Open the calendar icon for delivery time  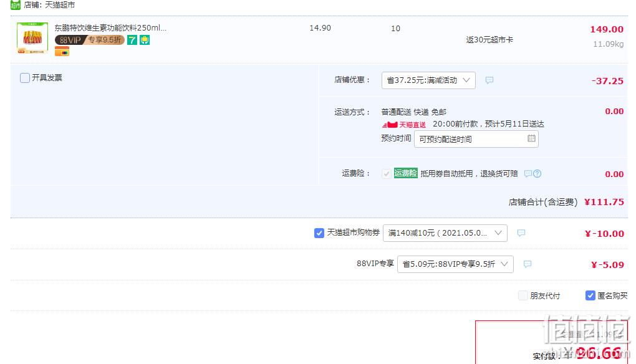click(x=531, y=138)
